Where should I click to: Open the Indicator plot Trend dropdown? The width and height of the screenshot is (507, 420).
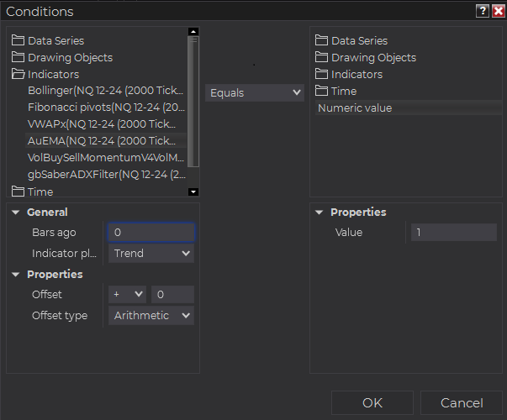[x=151, y=253]
